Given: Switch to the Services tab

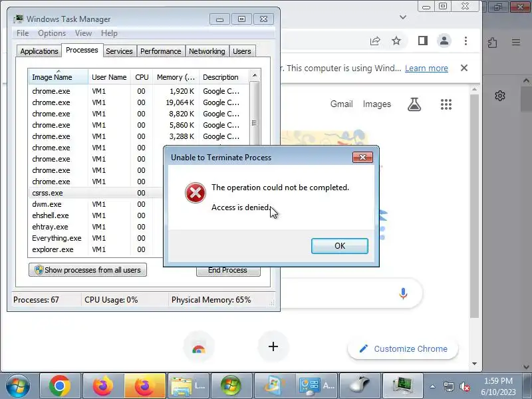Looking at the screenshot, I should [x=119, y=51].
